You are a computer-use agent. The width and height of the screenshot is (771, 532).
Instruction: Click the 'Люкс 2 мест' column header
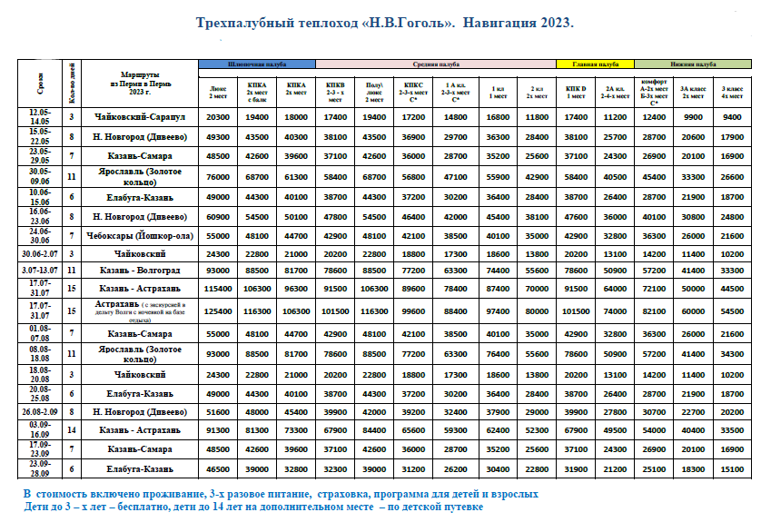[x=218, y=93]
